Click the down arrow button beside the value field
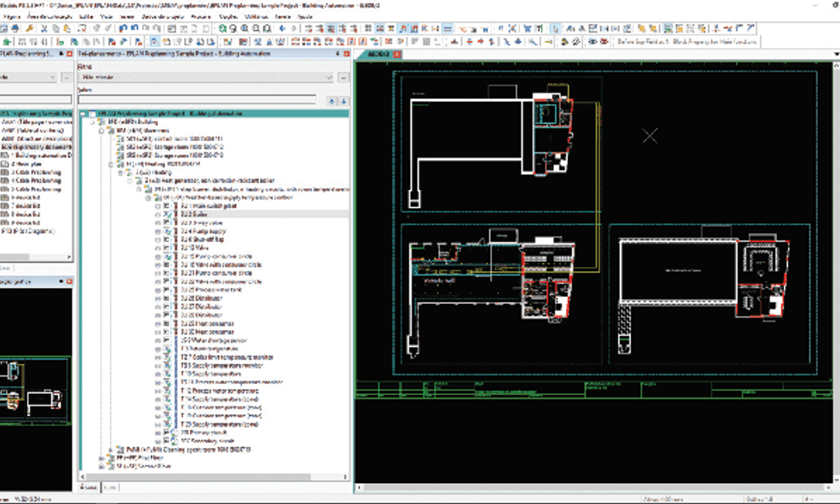840x504 pixels. point(344,101)
